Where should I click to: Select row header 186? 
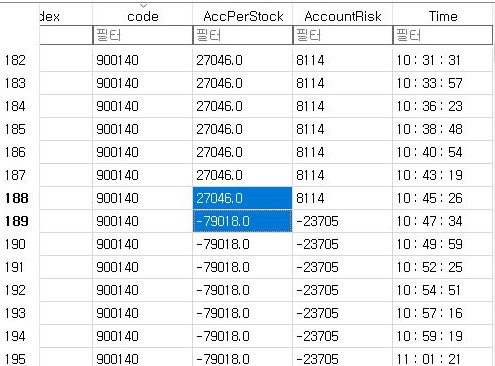click(x=19, y=152)
